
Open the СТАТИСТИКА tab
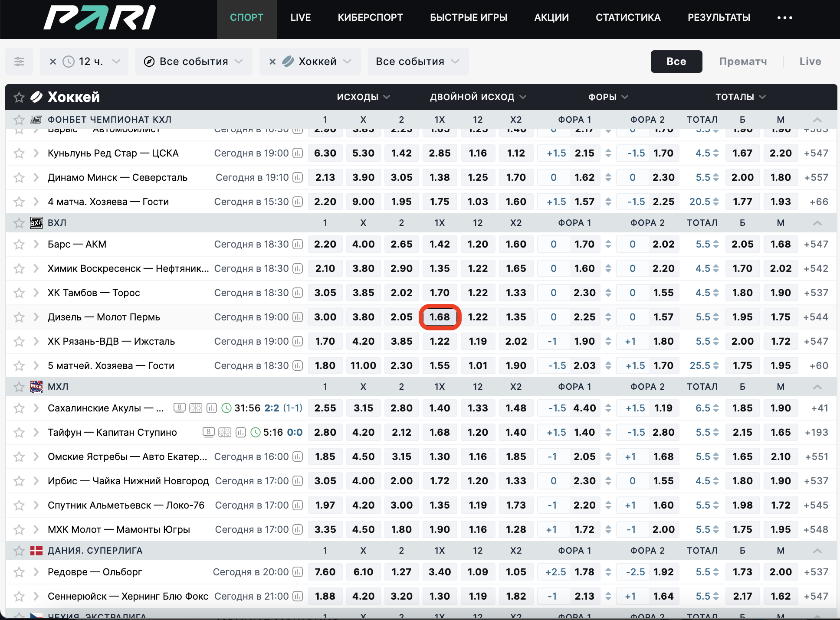628,18
